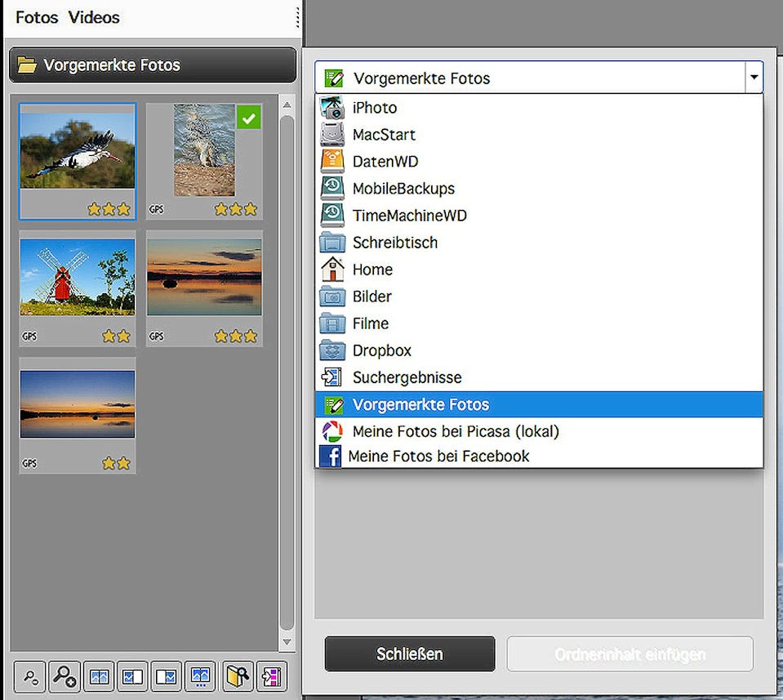Viewport: 783px width, 700px height.
Task: Select the double-page photo layout icon
Action: pos(99,676)
